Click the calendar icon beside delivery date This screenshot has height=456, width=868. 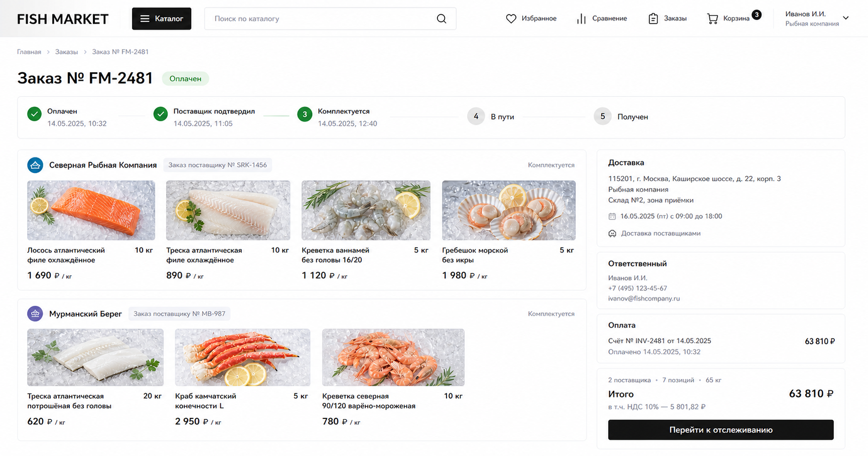612,217
